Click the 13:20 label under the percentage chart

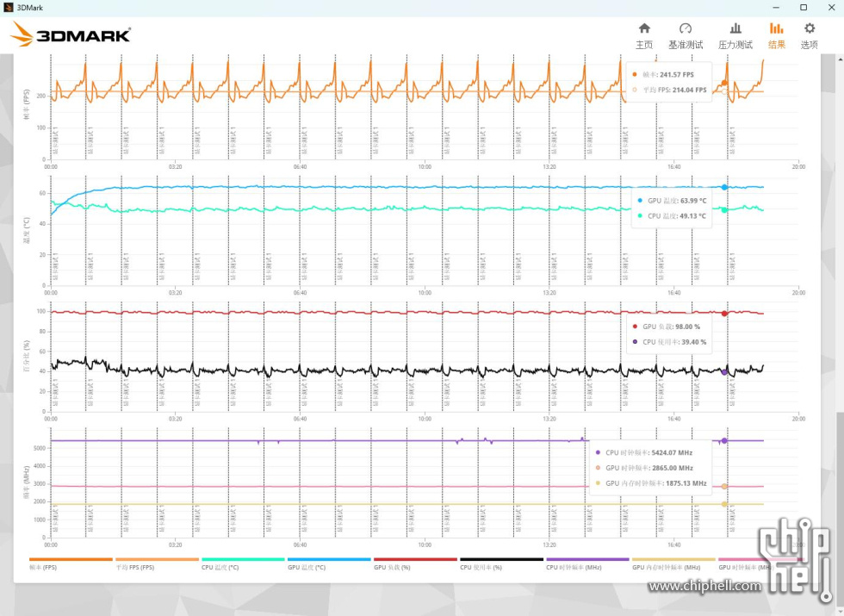point(549,419)
